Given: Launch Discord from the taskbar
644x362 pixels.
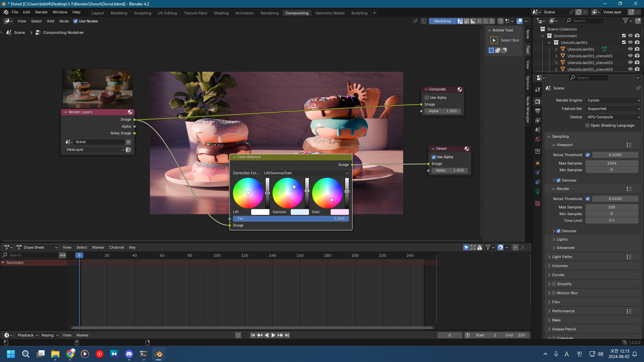Looking at the screenshot, I should click(129, 354).
